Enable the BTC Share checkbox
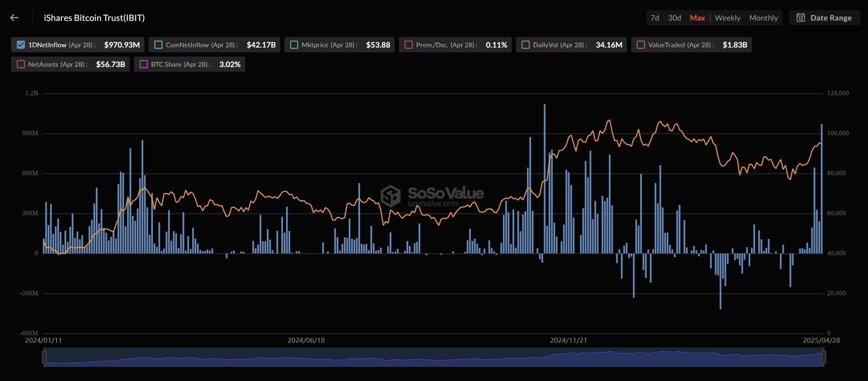Image resolution: width=868 pixels, height=381 pixels. pos(144,64)
